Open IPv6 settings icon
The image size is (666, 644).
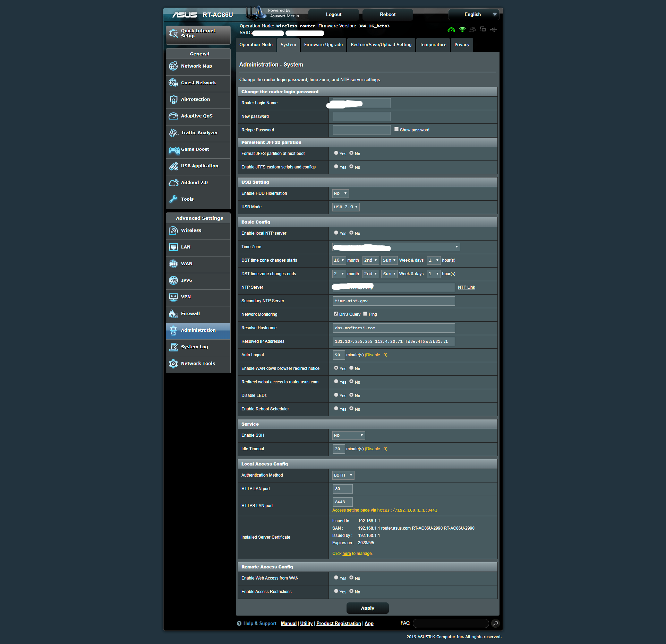point(173,280)
